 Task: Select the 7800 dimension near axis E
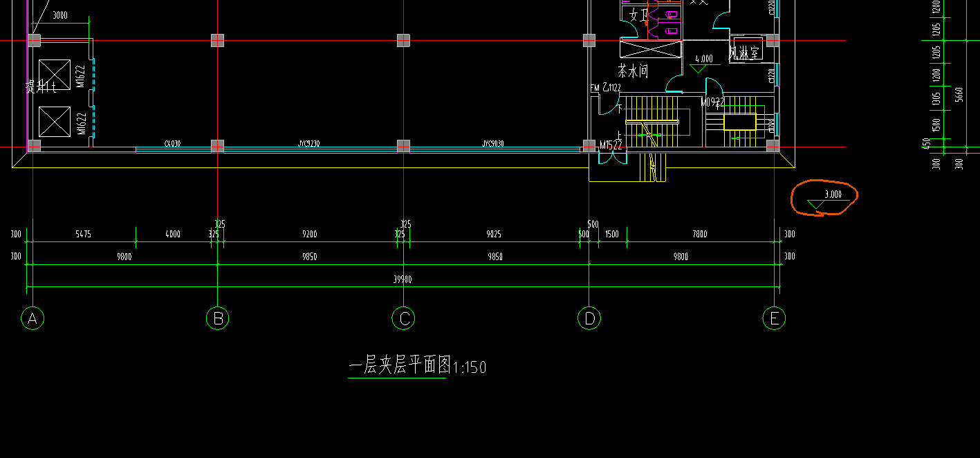click(700, 235)
